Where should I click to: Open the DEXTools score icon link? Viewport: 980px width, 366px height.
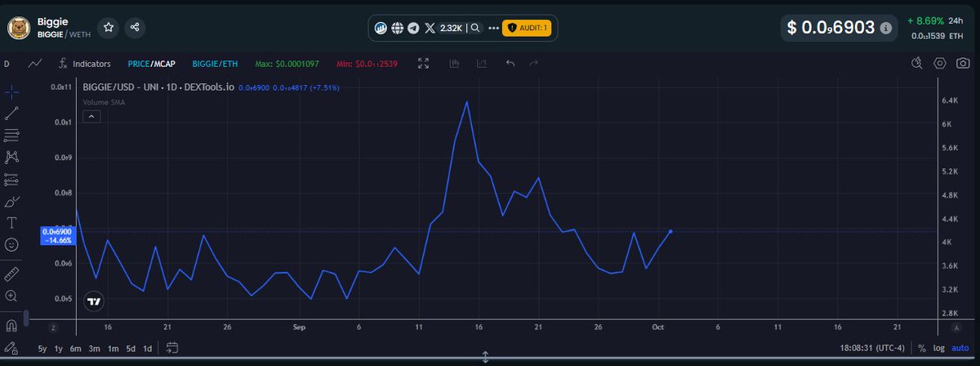pos(381,28)
